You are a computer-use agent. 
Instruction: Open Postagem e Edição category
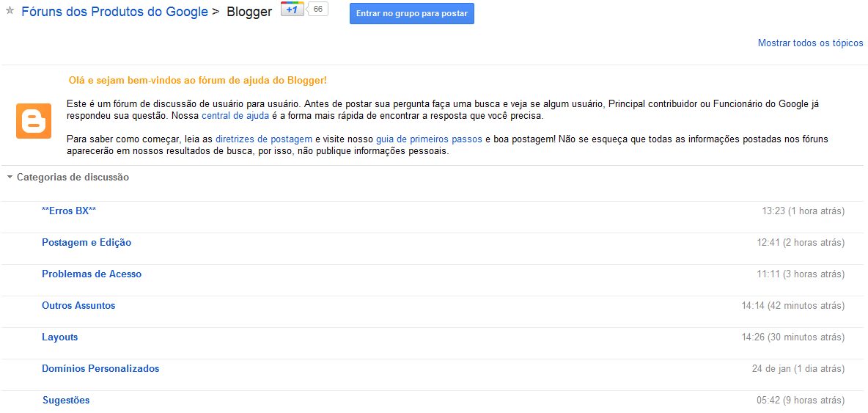pos(87,243)
